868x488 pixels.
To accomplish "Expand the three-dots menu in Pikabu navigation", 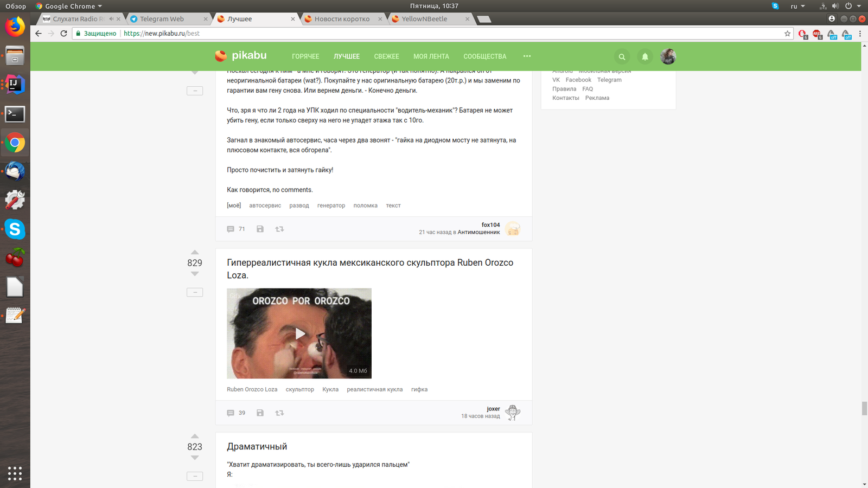I will (x=527, y=56).
